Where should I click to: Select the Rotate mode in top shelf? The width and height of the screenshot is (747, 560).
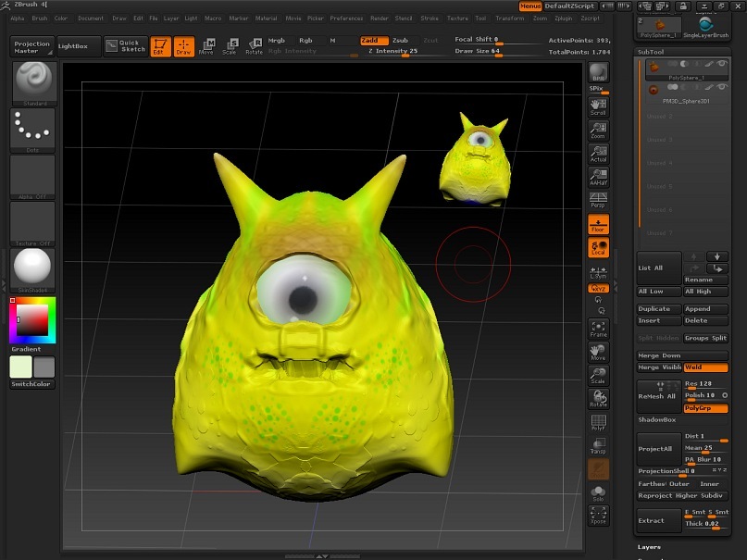[254, 46]
